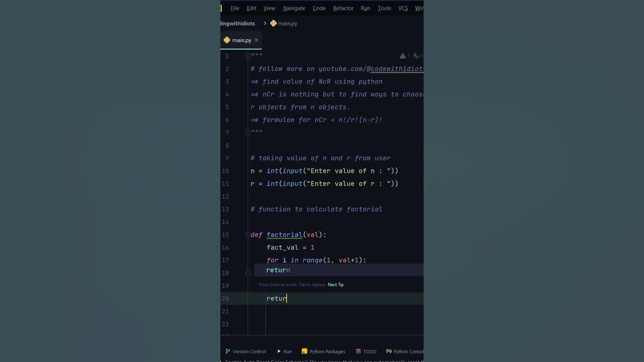Click the Next Tip link
Screen dimensions: 644x362
point(336,285)
